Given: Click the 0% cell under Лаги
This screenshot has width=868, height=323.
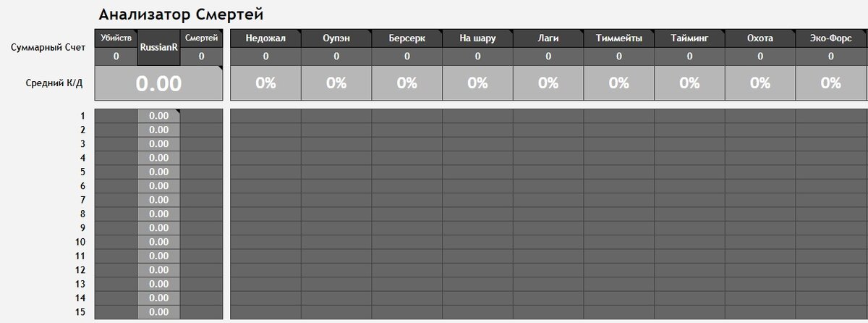Looking at the screenshot, I should (x=548, y=83).
